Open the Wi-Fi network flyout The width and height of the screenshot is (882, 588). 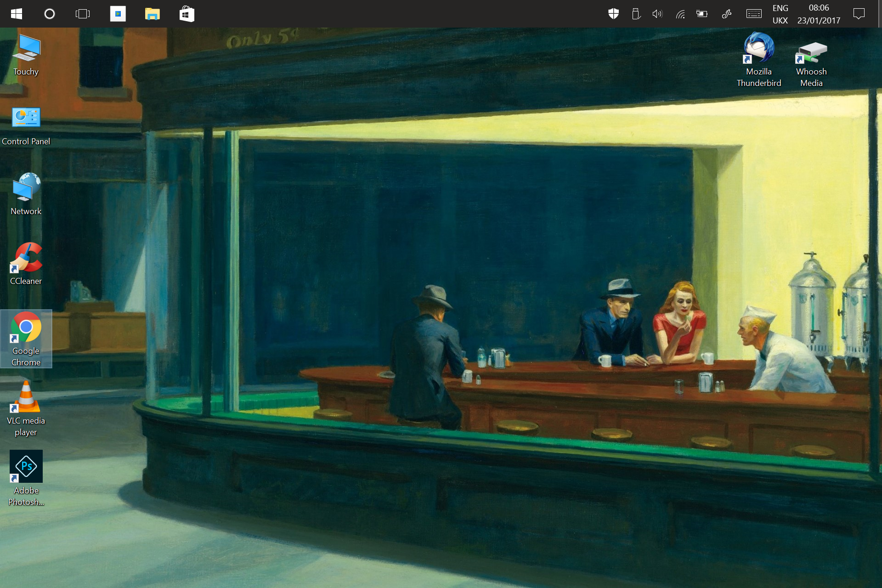pyautogui.click(x=680, y=14)
